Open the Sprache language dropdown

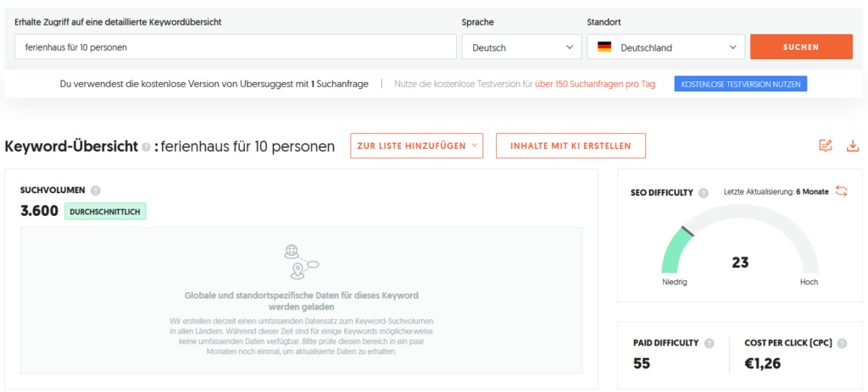pyautogui.click(x=522, y=47)
